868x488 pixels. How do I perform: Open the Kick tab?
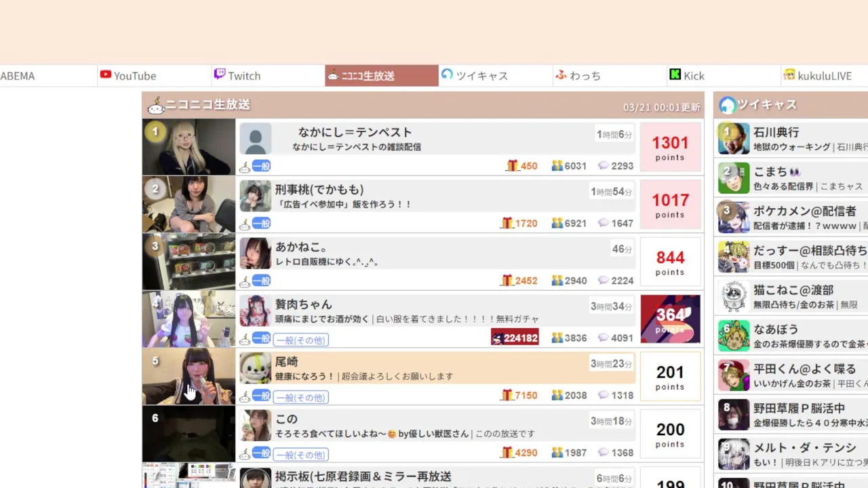click(724, 75)
